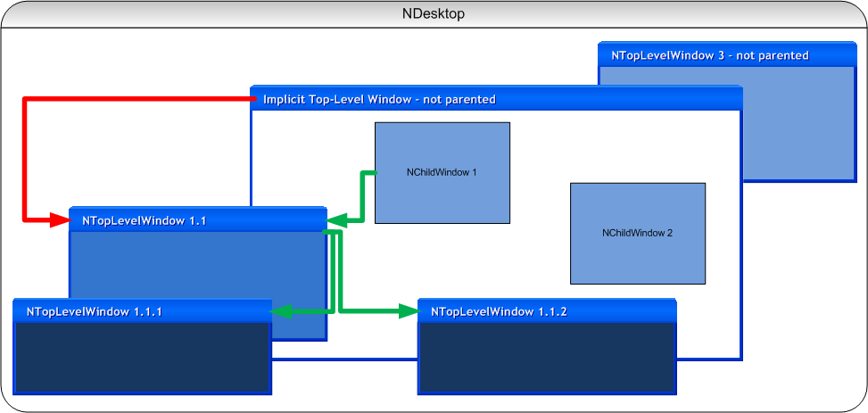
Task: Click the dark NTopLevelWindow 1.1.1 body
Action: (143, 358)
